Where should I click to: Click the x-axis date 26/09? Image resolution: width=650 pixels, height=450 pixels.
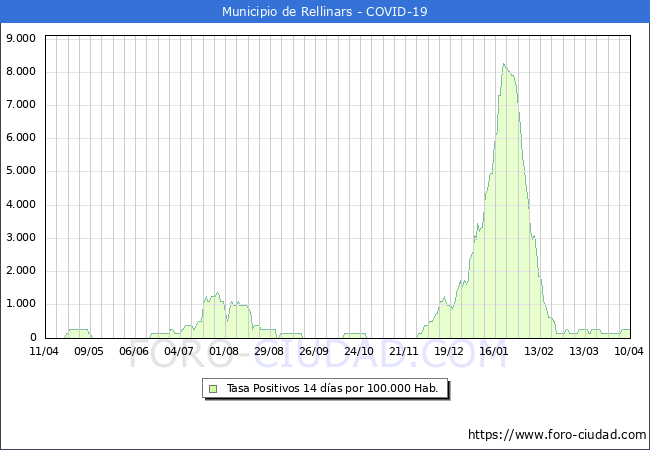(x=314, y=351)
